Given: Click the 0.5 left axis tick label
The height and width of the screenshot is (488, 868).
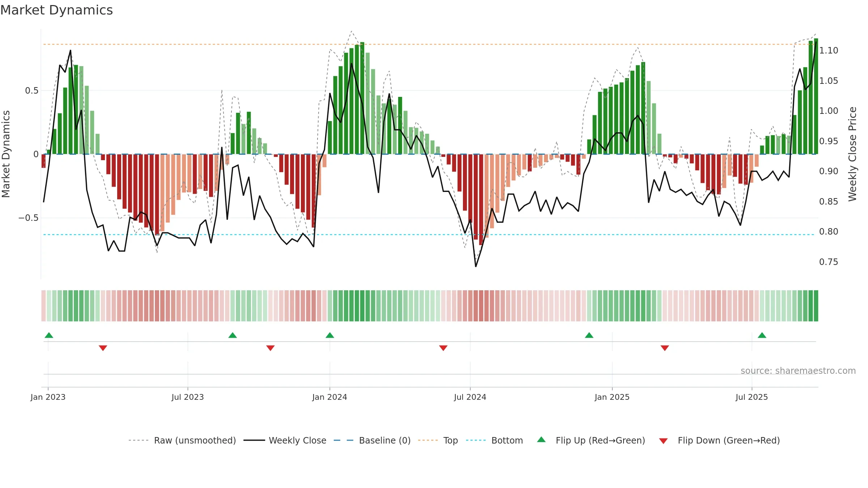Looking at the screenshot, I should pos(32,91).
